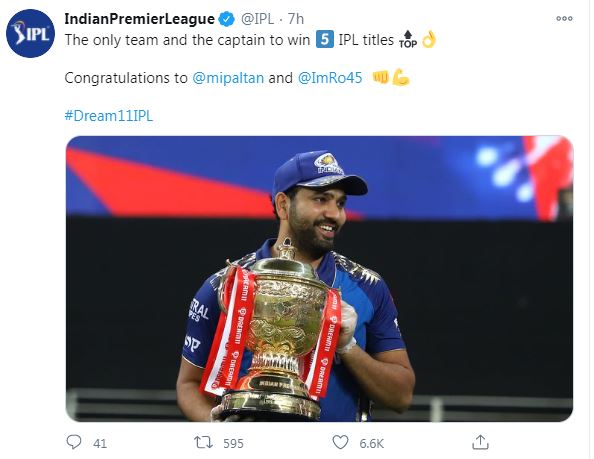Screen dimensions: 594x459
Task: Click the 41 replies count
Action: [x=100, y=443]
